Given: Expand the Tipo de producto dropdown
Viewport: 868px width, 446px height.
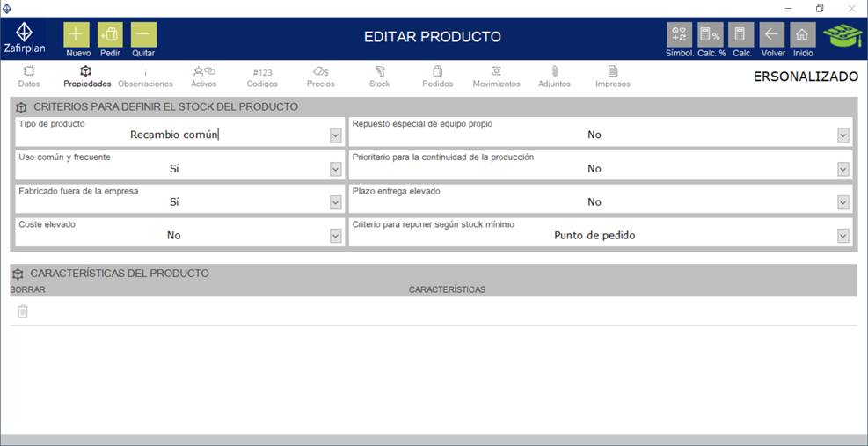Looking at the screenshot, I should coord(335,135).
